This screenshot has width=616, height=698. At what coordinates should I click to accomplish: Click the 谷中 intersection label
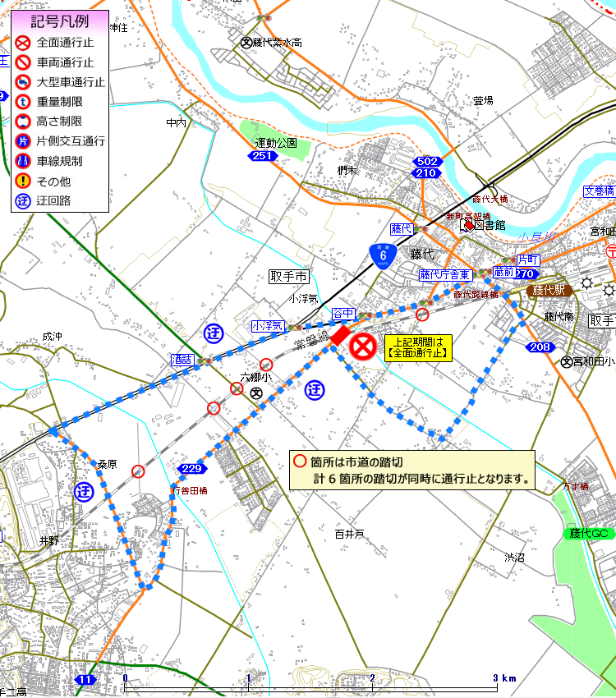pos(343,314)
